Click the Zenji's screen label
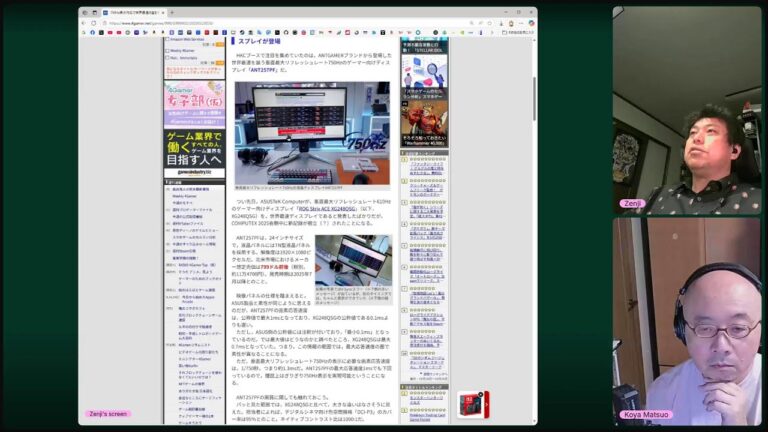The image size is (768, 432). (108, 414)
